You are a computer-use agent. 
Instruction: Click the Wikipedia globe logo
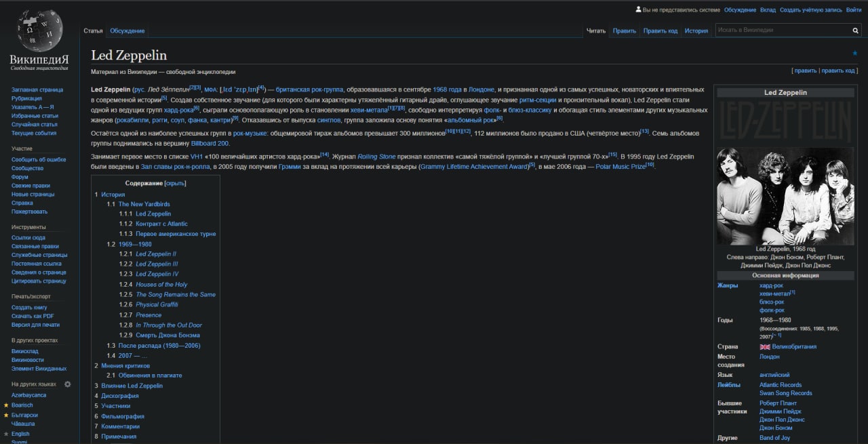(39, 31)
